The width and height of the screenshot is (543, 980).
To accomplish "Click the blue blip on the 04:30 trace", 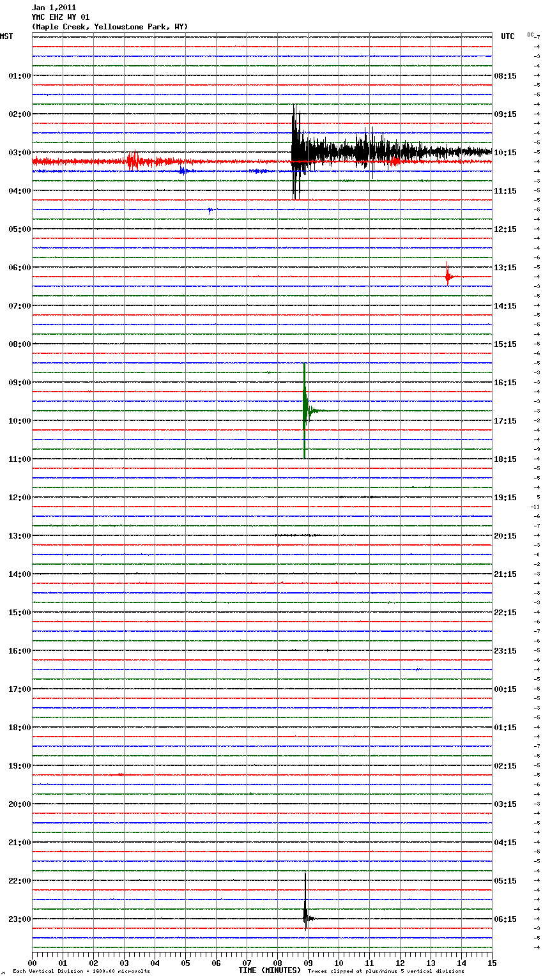I will pyautogui.click(x=210, y=210).
